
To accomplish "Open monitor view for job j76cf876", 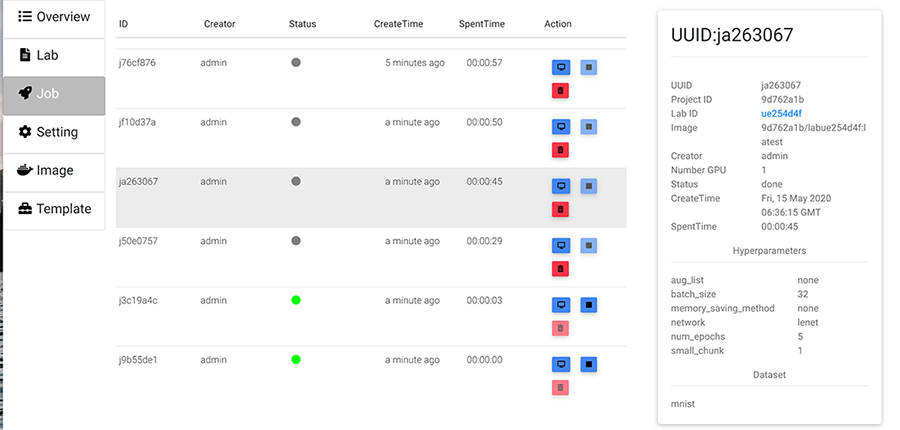I will [x=561, y=68].
